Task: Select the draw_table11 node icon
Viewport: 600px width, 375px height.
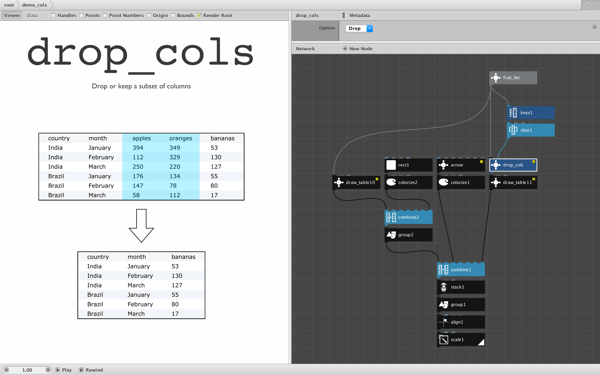Action: pos(496,183)
